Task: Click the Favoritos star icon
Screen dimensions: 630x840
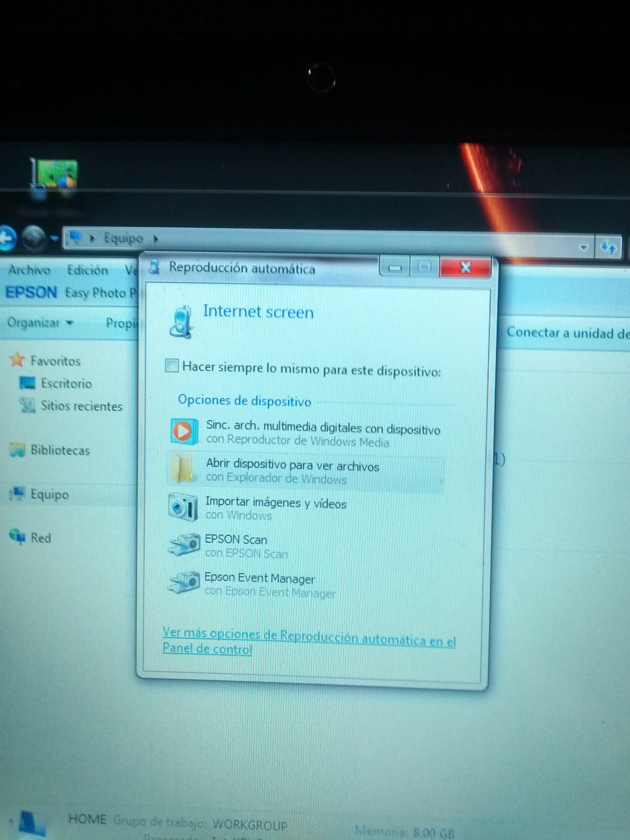Action: (x=17, y=359)
